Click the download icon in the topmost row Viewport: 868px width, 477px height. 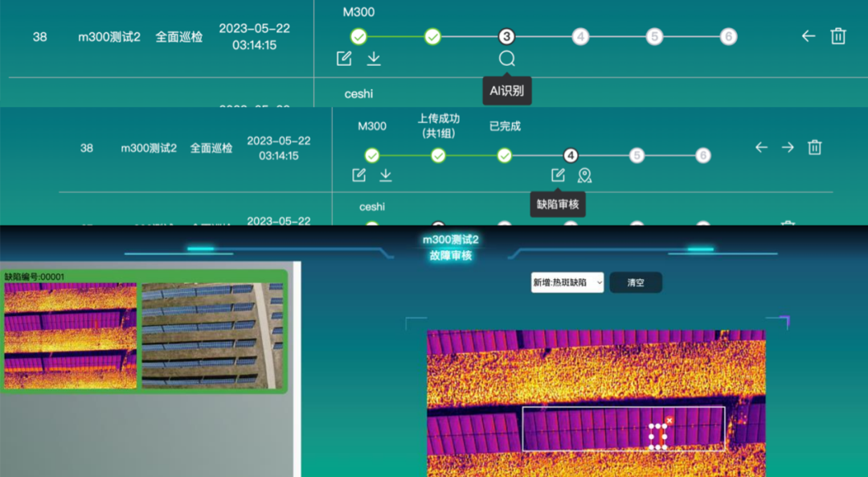374,59
